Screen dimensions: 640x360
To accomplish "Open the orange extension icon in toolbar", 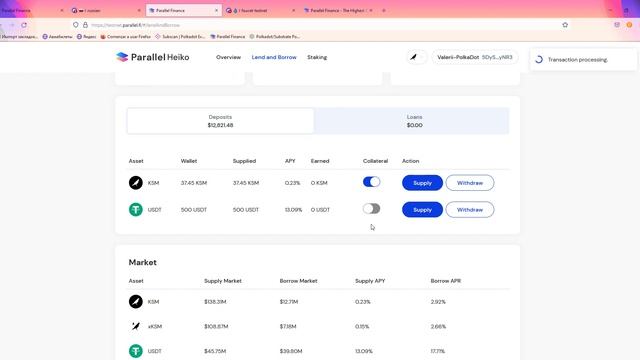I will [x=629, y=25].
